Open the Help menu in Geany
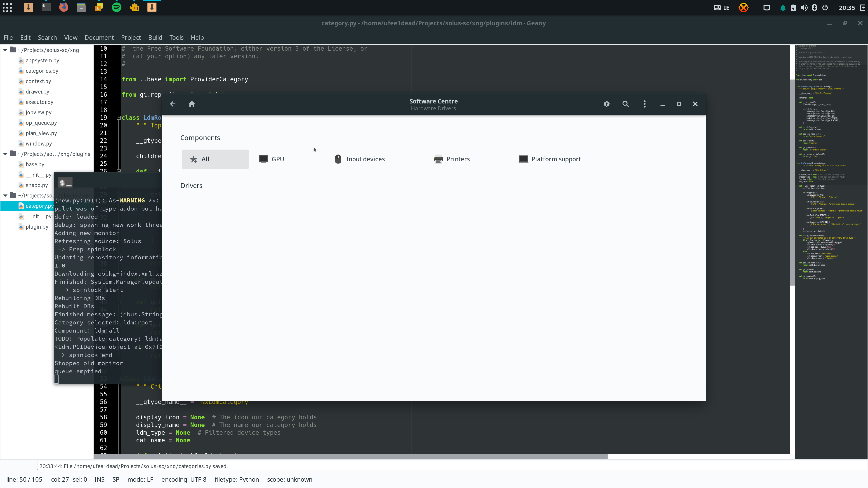The image size is (868, 488). tap(197, 37)
